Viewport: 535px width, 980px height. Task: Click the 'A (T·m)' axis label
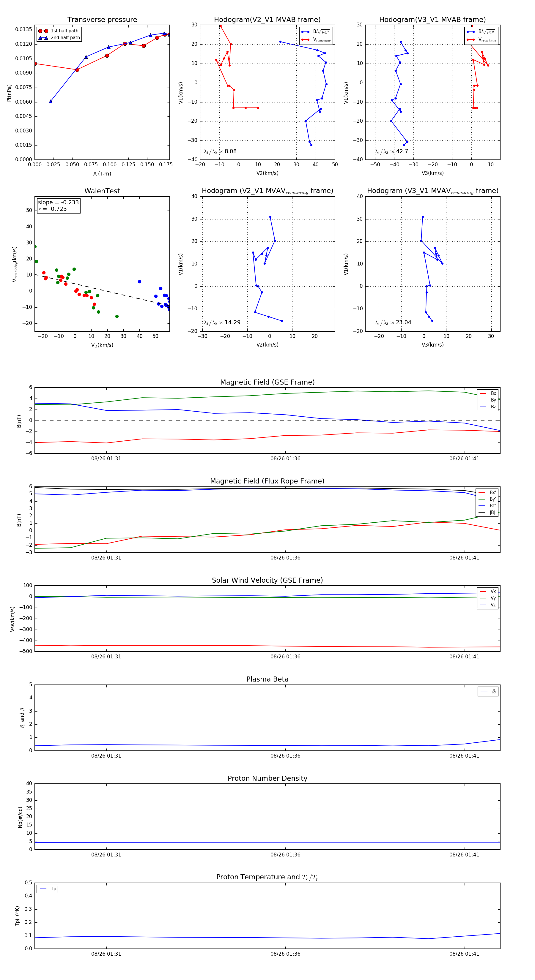point(103,173)
